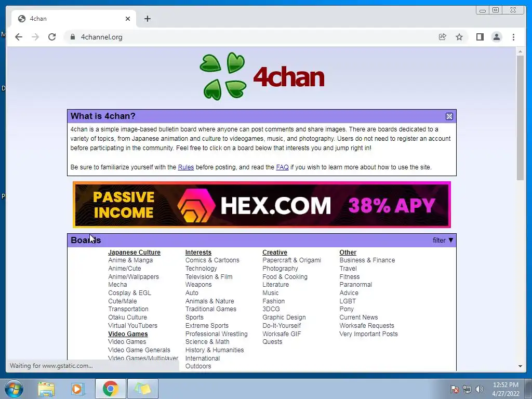Open the Business & Finance board

pos(367,260)
